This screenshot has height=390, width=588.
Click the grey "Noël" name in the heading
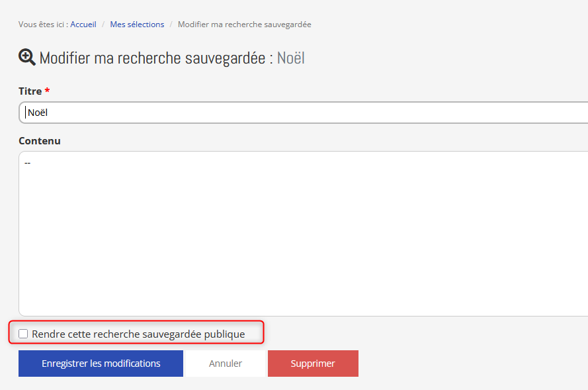290,58
